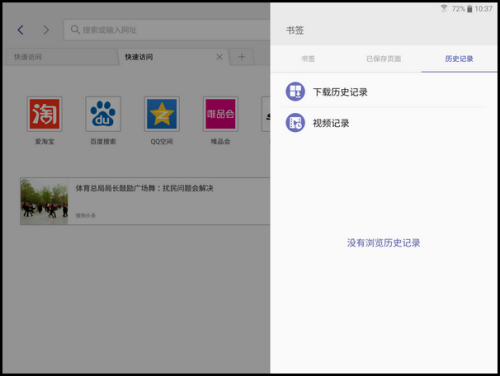Close the active 快速访问 tab

(219, 57)
